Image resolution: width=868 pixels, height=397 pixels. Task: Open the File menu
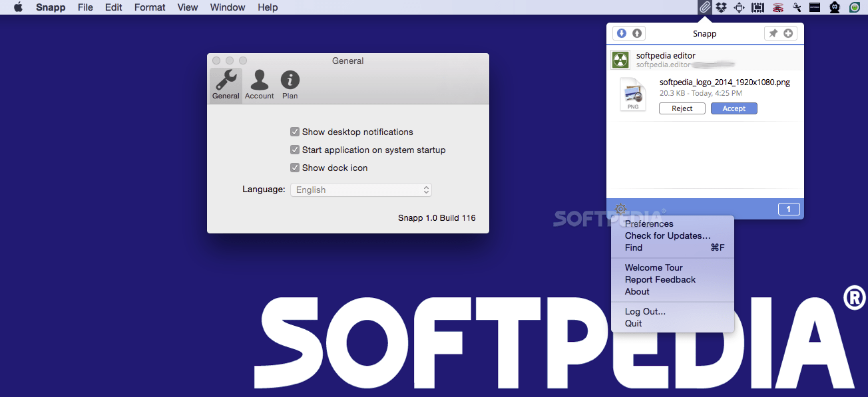pos(85,7)
